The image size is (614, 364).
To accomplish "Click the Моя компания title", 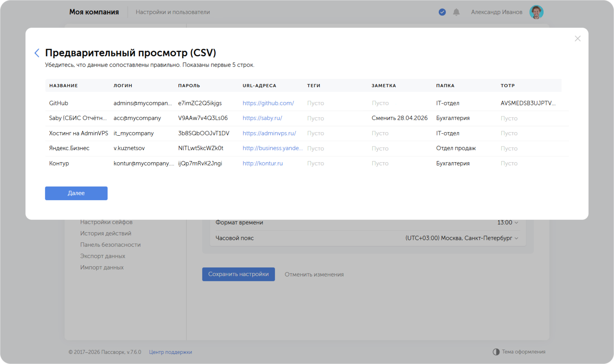I will [x=94, y=12].
